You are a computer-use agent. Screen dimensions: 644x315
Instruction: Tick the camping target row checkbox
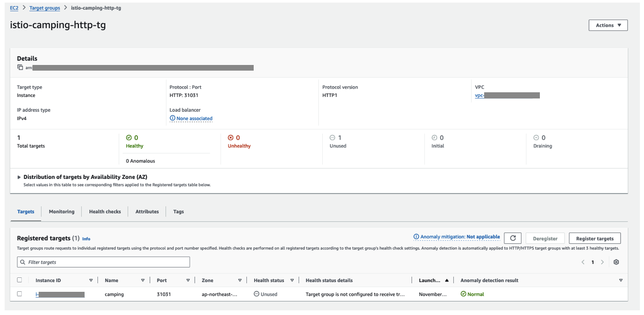tap(20, 294)
